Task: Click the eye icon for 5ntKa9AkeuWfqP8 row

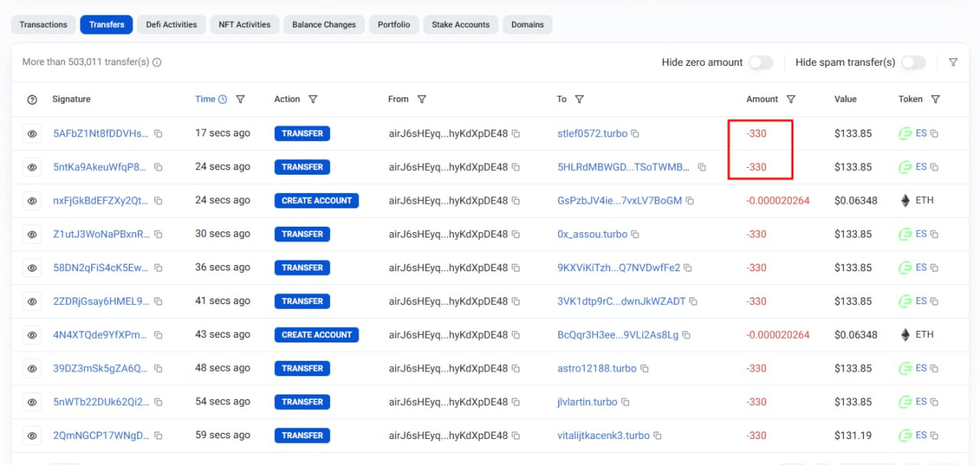Action: (x=32, y=167)
